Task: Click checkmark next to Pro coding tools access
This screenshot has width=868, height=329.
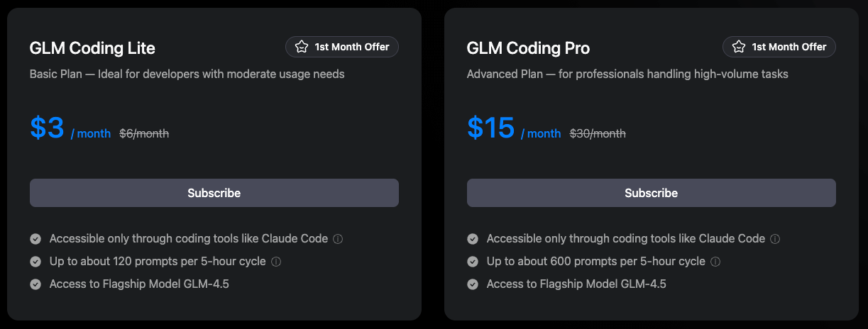Action: [x=473, y=239]
